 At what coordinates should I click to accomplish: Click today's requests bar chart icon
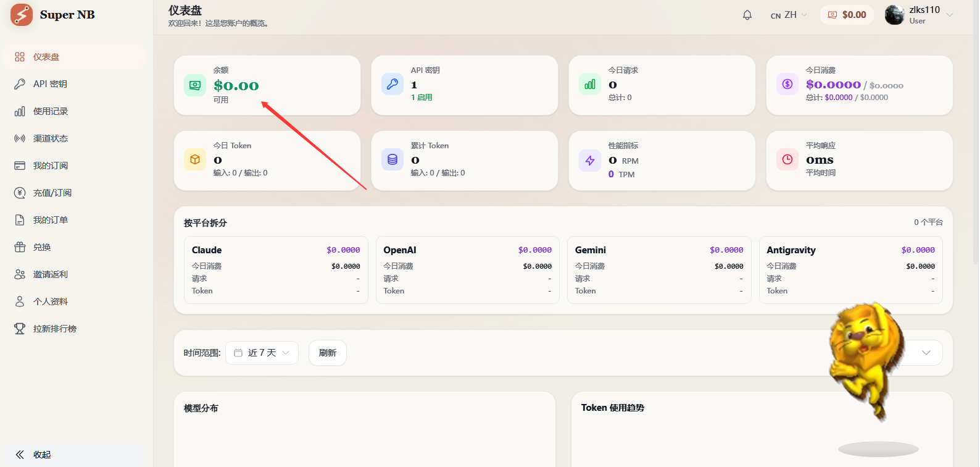tap(590, 84)
